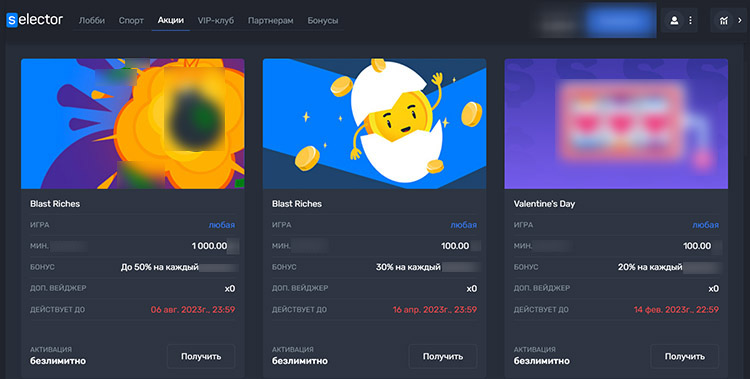
Task: Click the Selector logo
Action: tap(34, 20)
